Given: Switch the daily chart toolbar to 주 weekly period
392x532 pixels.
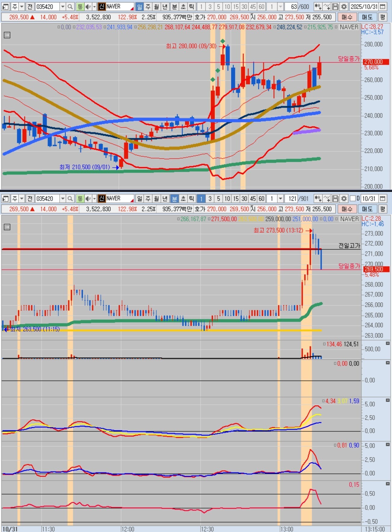Looking at the screenshot, I should point(148,7).
